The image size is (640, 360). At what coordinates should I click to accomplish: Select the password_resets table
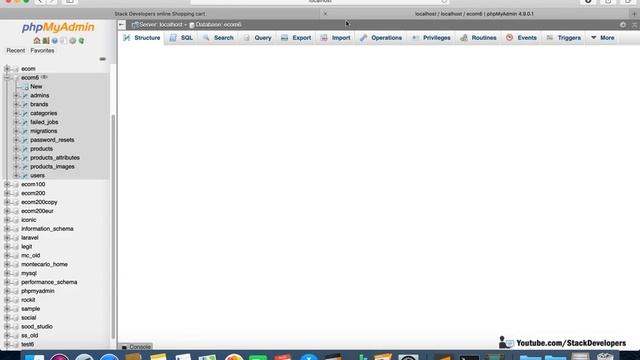coord(52,140)
